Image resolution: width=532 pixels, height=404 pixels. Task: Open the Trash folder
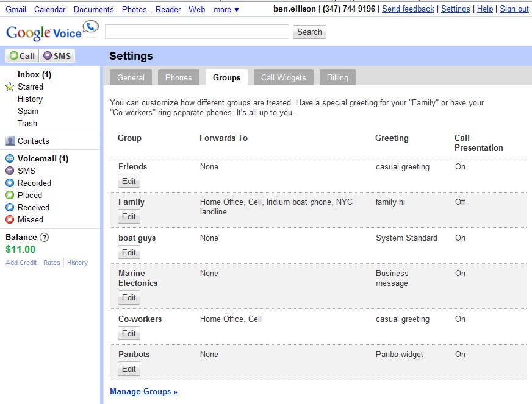point(27,123)
